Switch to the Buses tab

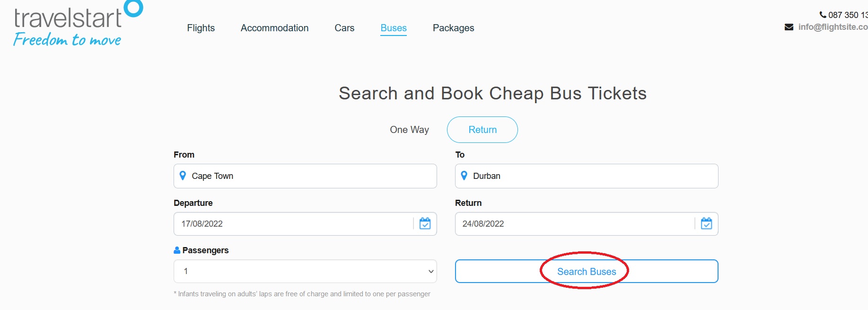click(394, 28)
